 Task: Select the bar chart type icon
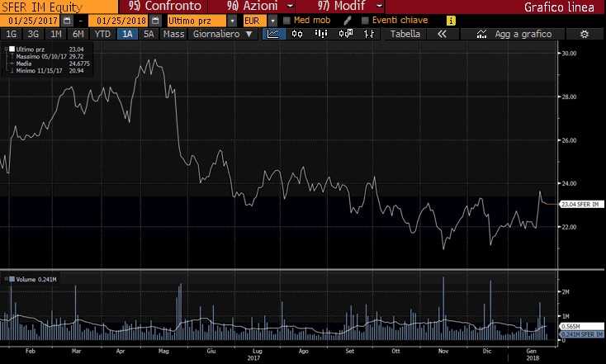321,34
